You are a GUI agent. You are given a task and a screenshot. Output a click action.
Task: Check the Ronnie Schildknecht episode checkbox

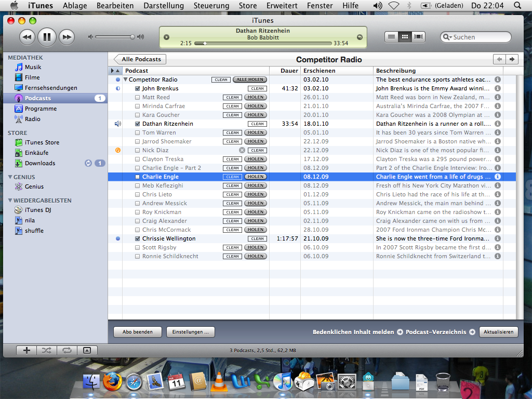[x=137, y=256]
